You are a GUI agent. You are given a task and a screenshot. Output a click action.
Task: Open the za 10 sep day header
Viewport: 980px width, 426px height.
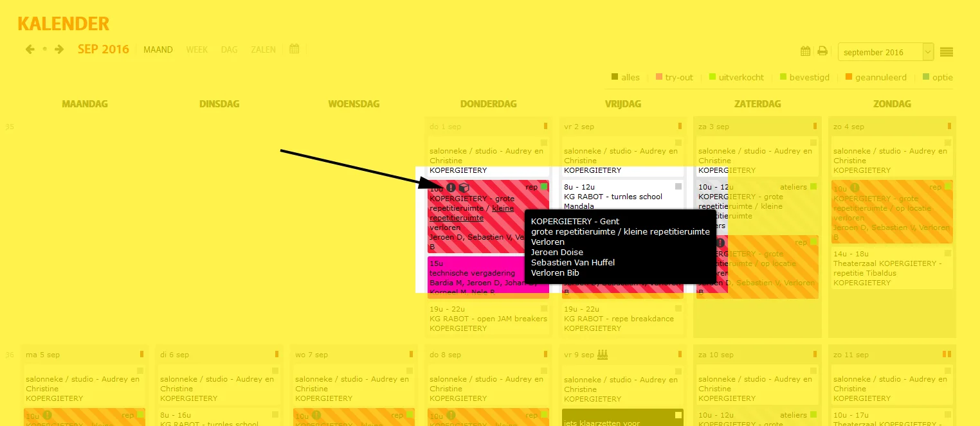tap(716, 355)
